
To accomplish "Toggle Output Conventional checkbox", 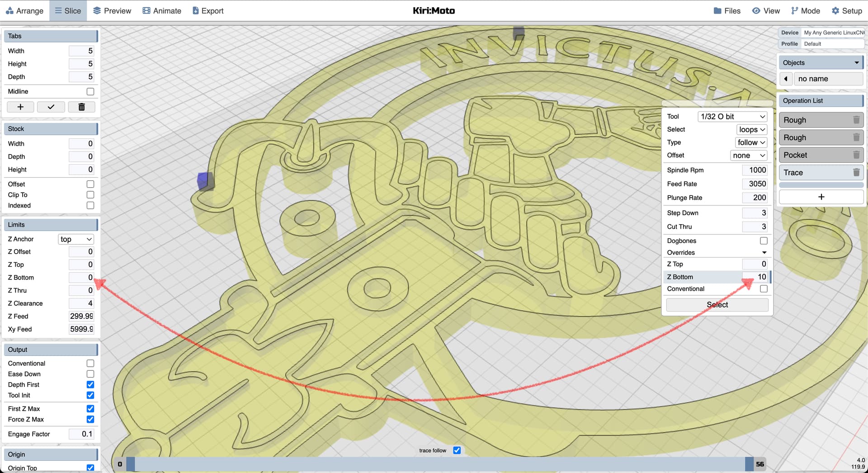I will (90, 363).
